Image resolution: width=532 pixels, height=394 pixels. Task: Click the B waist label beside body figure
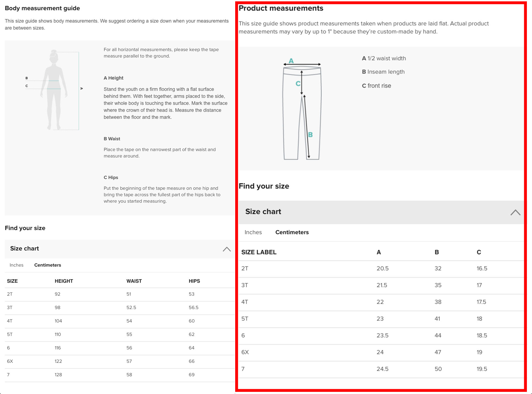27,78
